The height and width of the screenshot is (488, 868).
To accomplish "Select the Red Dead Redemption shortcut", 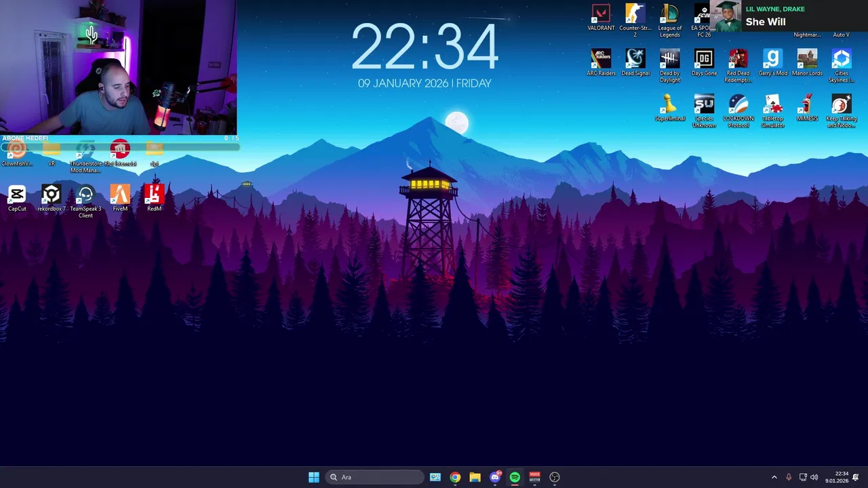I will click(738, 66).
